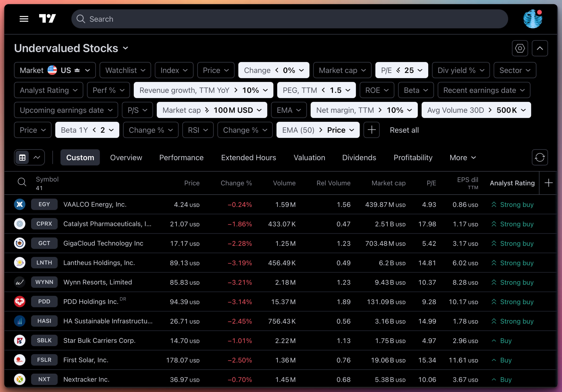Open the RSI filter dropdown
The image size is (562, 392).
[198, 130]
